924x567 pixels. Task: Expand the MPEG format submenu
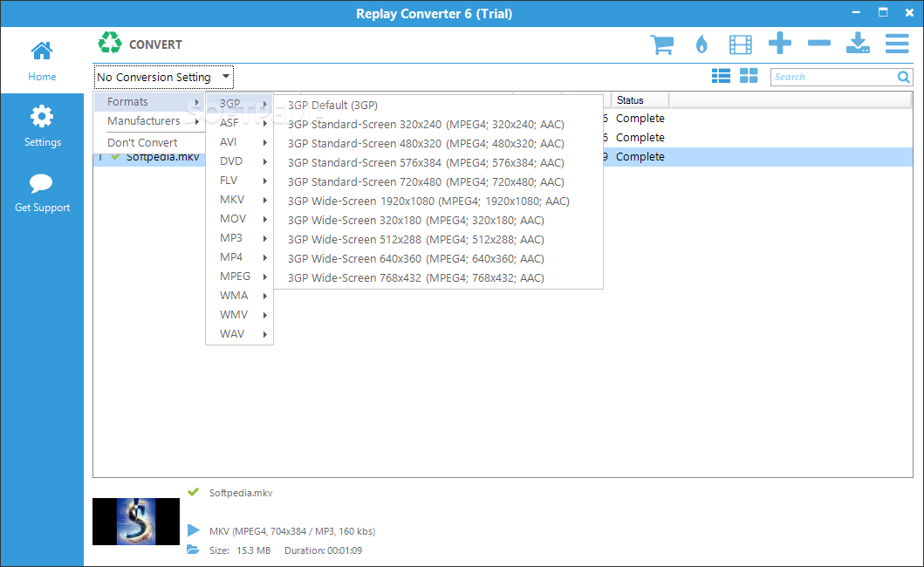tap(240, 276)
